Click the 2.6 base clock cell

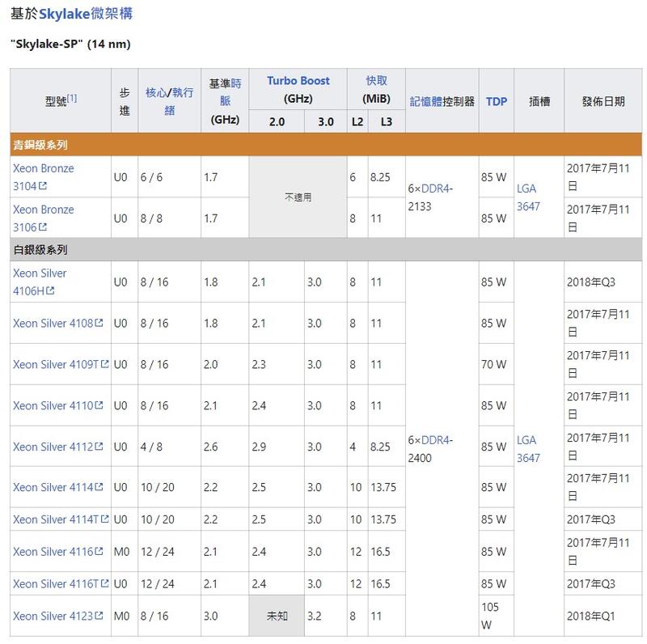tap(225, 447)
